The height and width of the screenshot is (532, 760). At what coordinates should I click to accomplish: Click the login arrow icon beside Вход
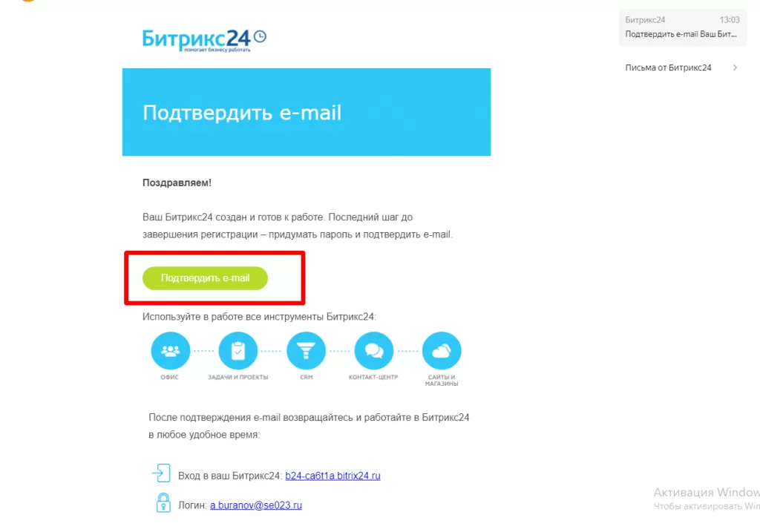tap(161, 473)
